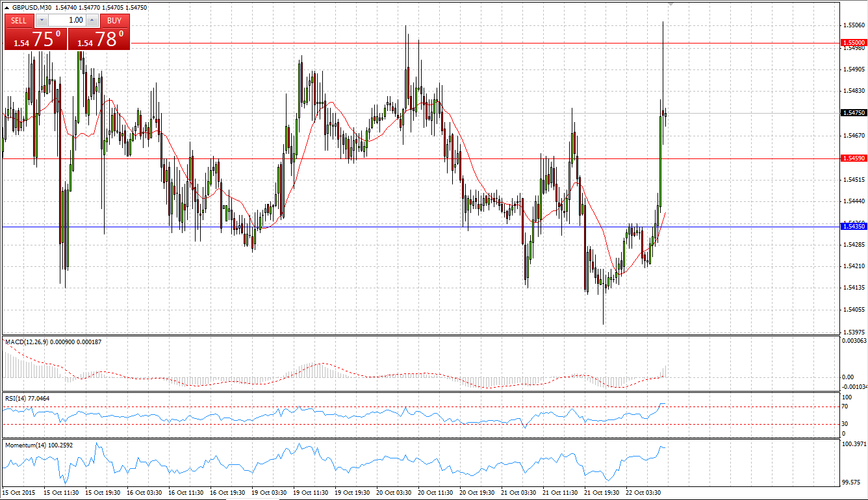Viewport: 868px width, 500px height.
Task: Click the 1.54440 price axis value
Action: [x=854, y=201]
